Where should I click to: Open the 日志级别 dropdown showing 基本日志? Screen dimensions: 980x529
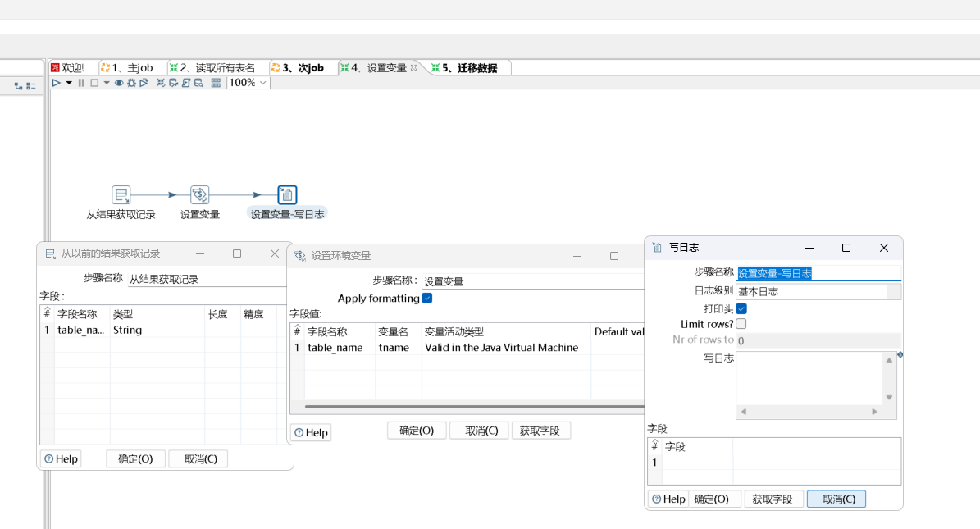point(818,291)
